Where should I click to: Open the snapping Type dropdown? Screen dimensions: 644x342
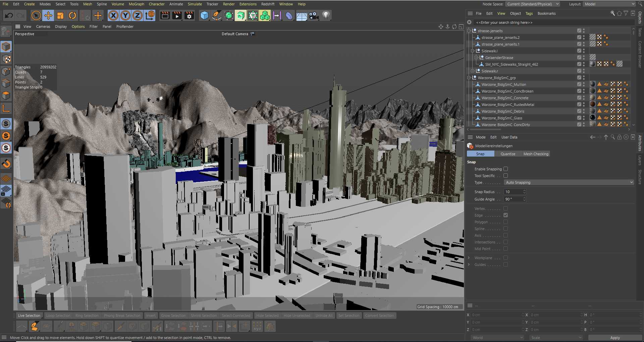569,182
